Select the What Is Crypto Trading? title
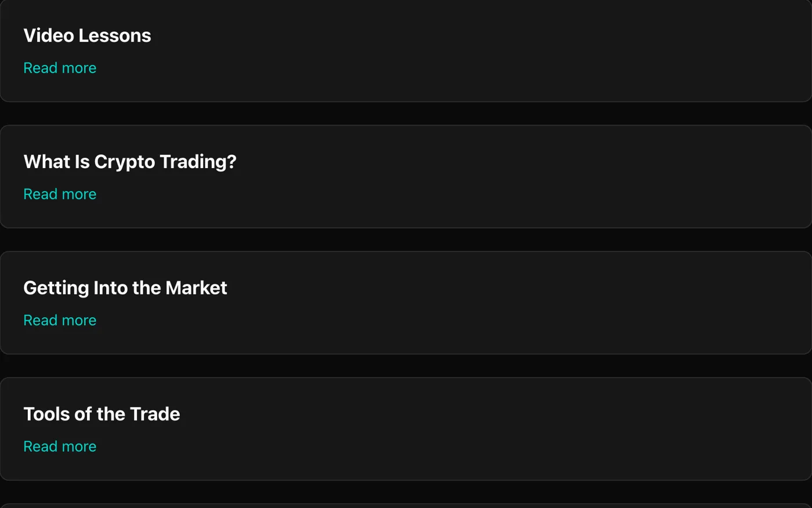812x508 pixels. [x=130, y=162]
